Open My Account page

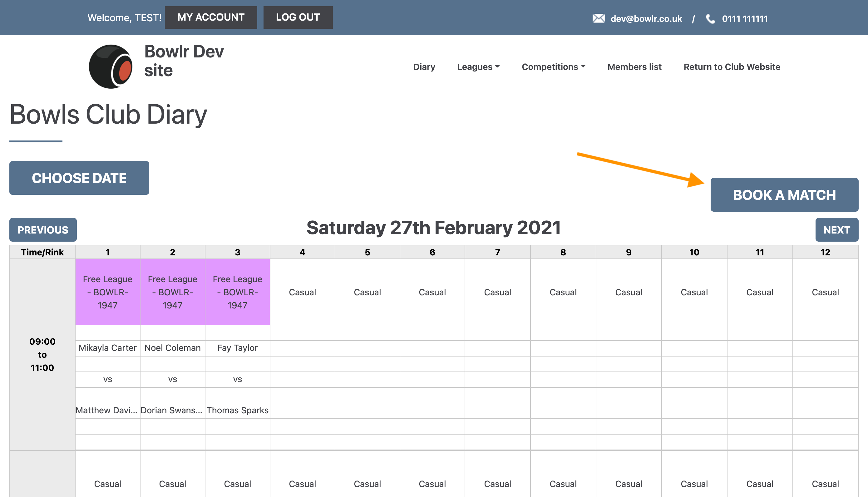click(211, 17)
